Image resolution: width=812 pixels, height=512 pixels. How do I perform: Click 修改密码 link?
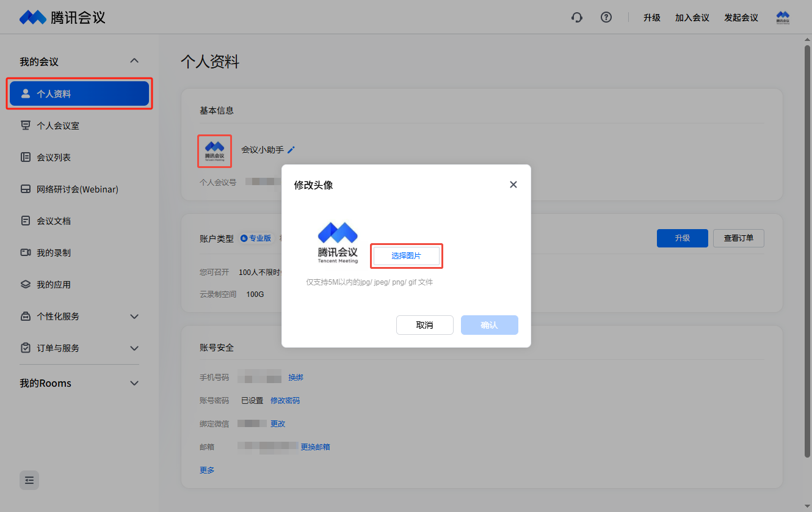[285, 401]
